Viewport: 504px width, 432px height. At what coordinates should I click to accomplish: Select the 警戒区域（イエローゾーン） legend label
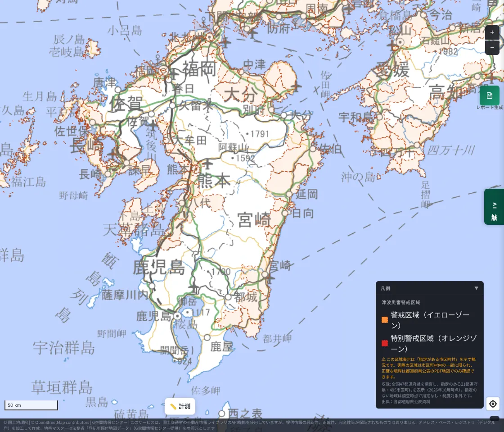430,320
